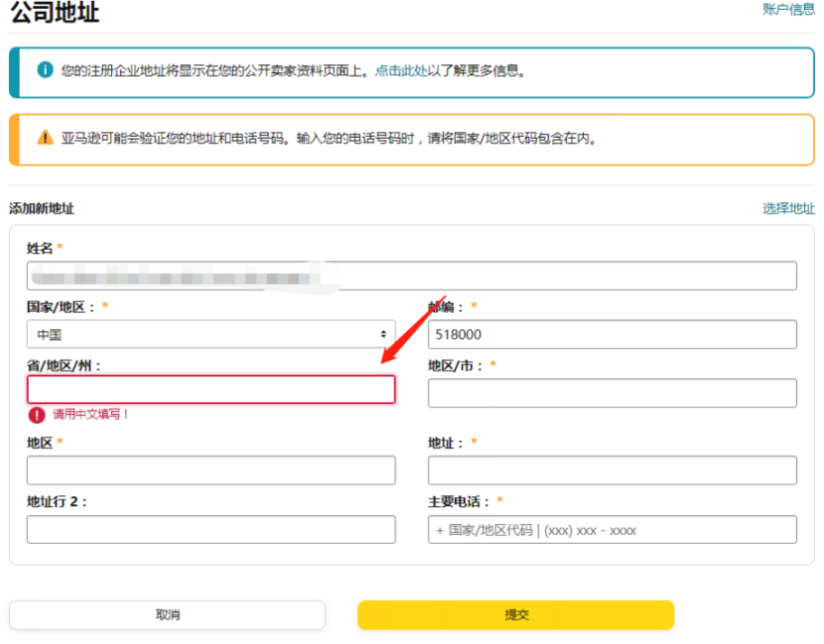Open the 国家/地区 dropdown showing 中国
This screenshot has width=824, height=644.
tap(210, 334)
